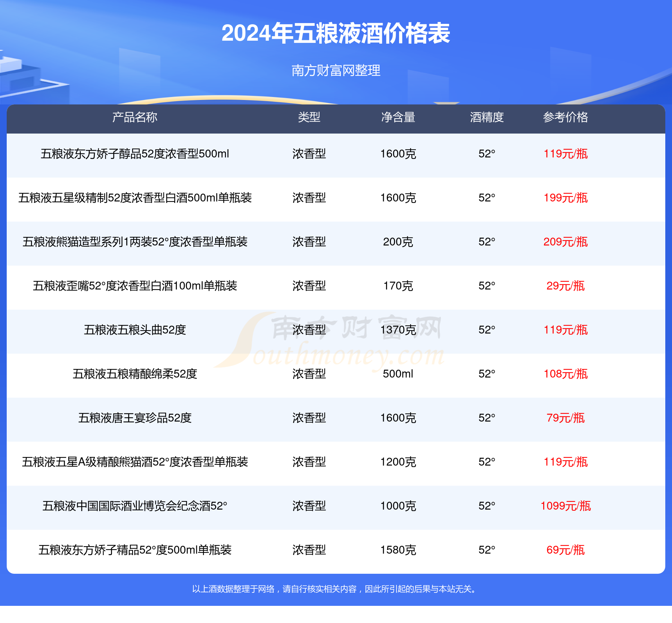The image size is (672, 623).
Task: Click net content 170克
Action: [x=398, y=286]
